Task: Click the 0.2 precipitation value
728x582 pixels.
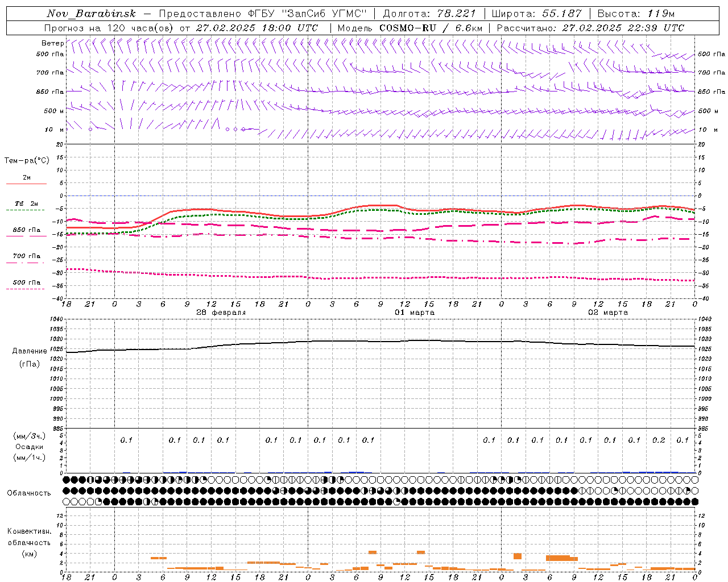Action: [659, 440]
